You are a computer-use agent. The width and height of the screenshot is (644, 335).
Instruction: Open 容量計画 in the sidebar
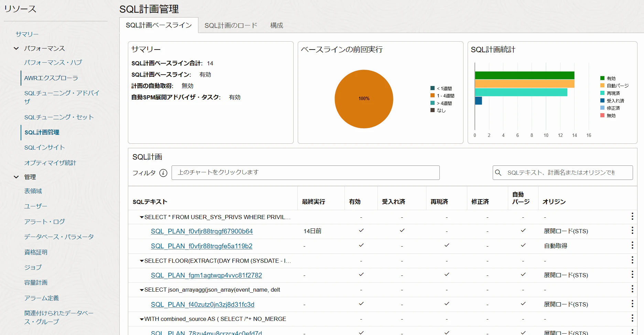[36, 282]
